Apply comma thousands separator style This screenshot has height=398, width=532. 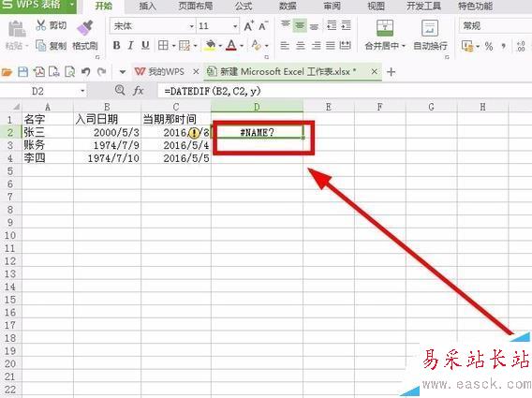pos(504,46)
